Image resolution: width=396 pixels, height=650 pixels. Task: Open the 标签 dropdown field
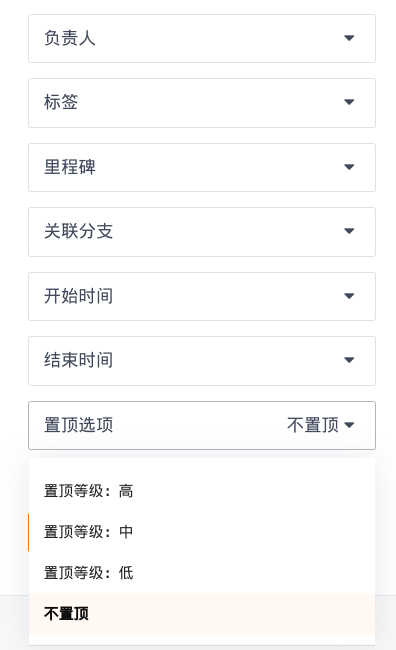click(x=202, y=103)
